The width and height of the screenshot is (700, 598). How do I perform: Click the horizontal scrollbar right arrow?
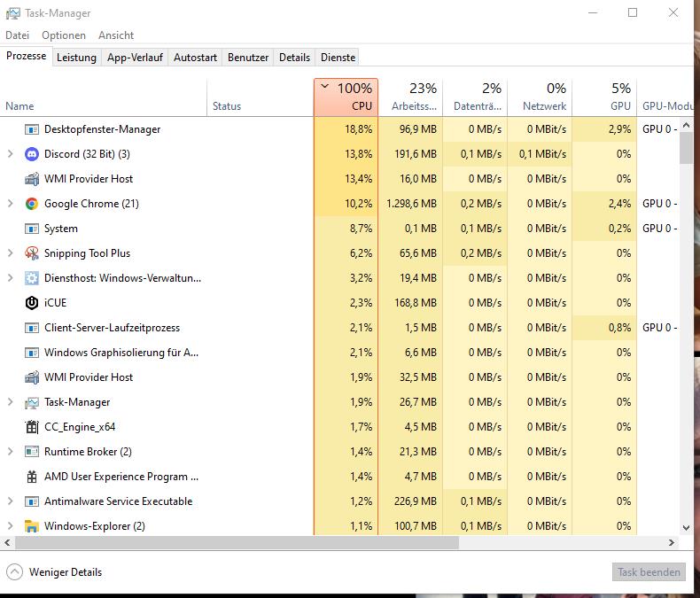click(x=672, y=543)
